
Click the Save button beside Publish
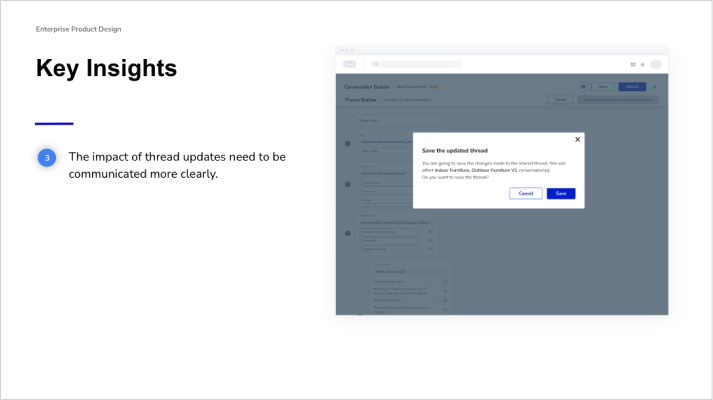click(x=603, y=87)
